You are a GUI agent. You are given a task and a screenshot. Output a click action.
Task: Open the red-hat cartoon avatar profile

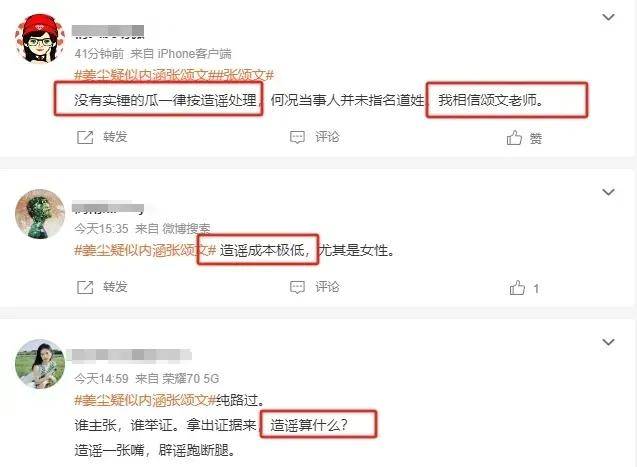click(x=39, y=39)
